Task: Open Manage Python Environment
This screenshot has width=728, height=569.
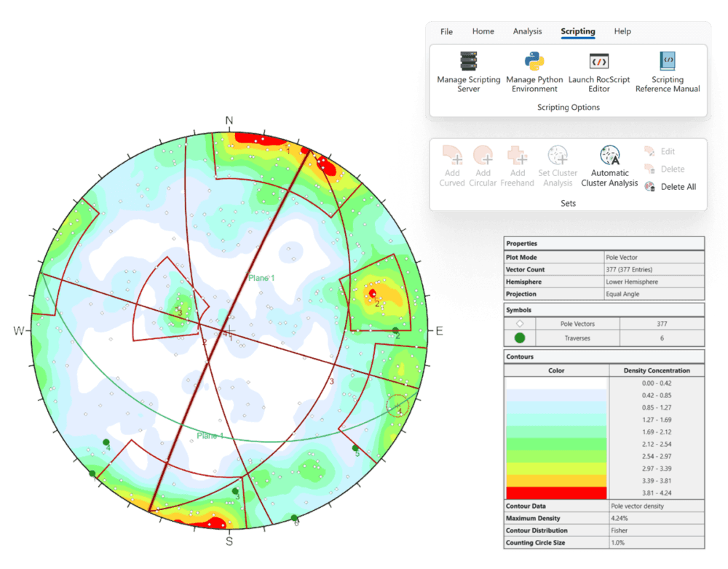Action: pos(534,72)
